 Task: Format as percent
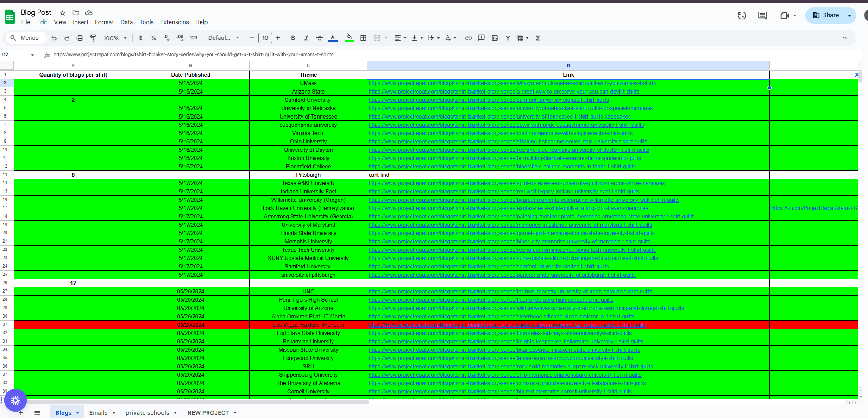coord(154,38)
